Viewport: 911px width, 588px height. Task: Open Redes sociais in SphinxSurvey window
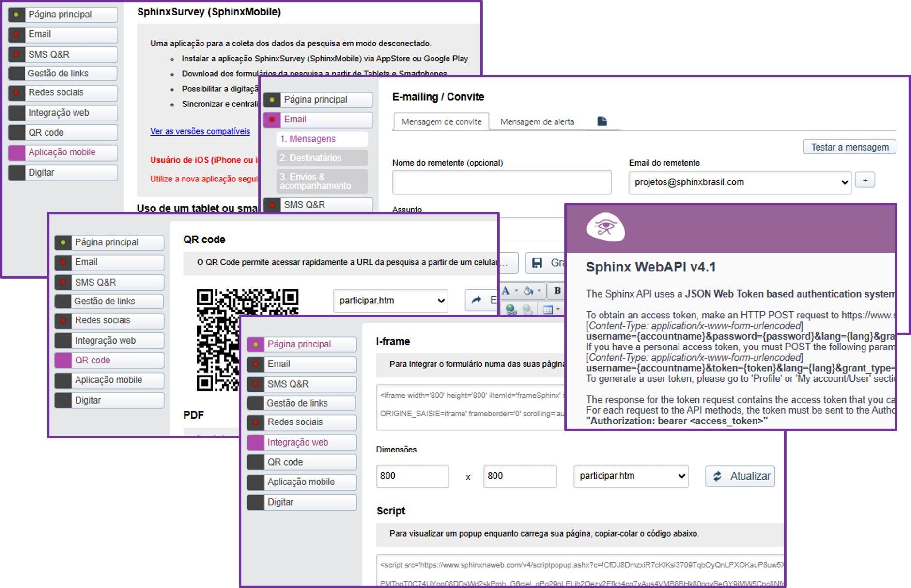pyautogui.click(x=63, y=92)
